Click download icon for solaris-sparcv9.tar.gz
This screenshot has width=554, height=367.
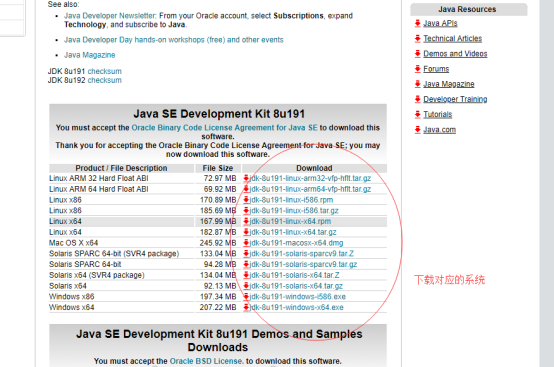click(246, 264)
